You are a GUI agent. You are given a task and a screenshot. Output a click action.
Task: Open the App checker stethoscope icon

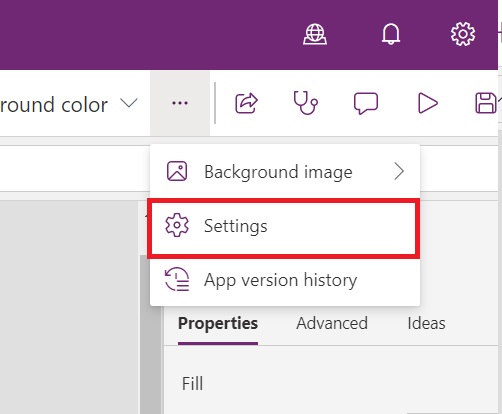tap(305, 103)
